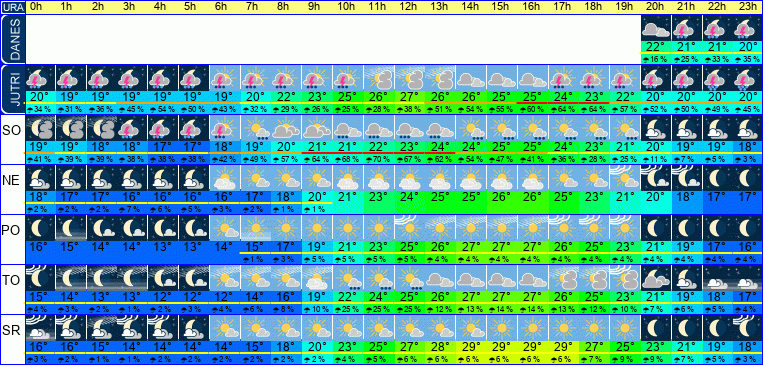Select the 12h hour column header
The width and height of the screenshot is (763, 365).
(410, 7)
